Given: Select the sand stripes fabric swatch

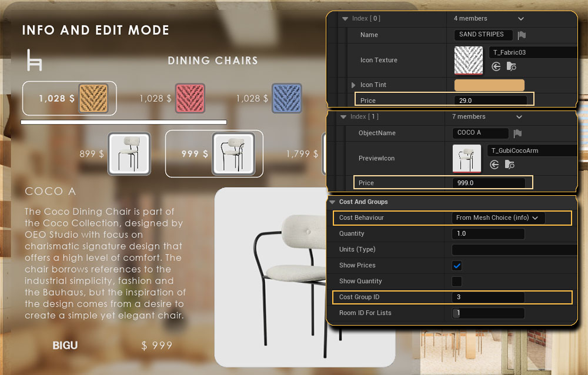Looking at the screenshot, I should coord(93,98).
